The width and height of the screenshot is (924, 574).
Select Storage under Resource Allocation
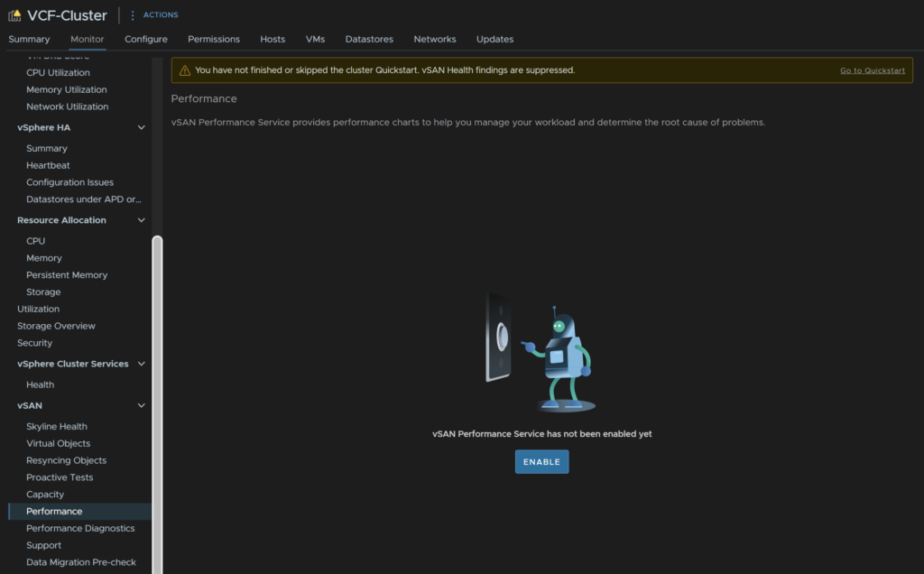(x=43, y=292)
